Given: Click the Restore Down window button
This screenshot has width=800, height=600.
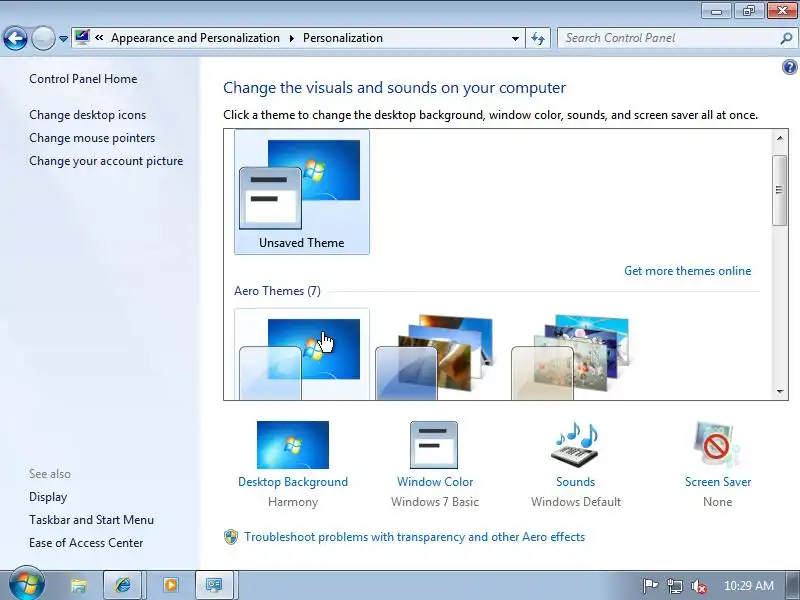Looking at the screenshot, I should coord(749,11).
